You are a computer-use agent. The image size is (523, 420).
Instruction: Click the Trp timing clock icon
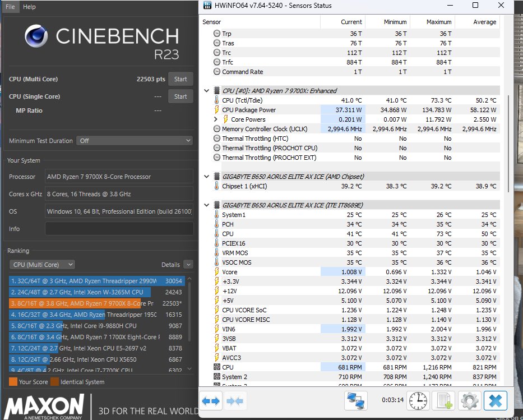(x=217, y=33)
